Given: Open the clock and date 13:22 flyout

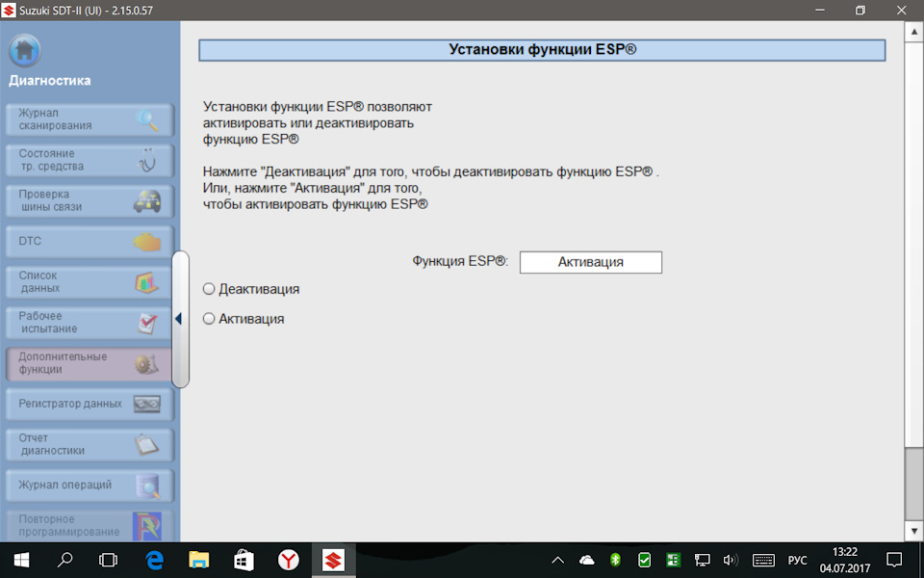Looking at the screenshot, I should [844, 560].
